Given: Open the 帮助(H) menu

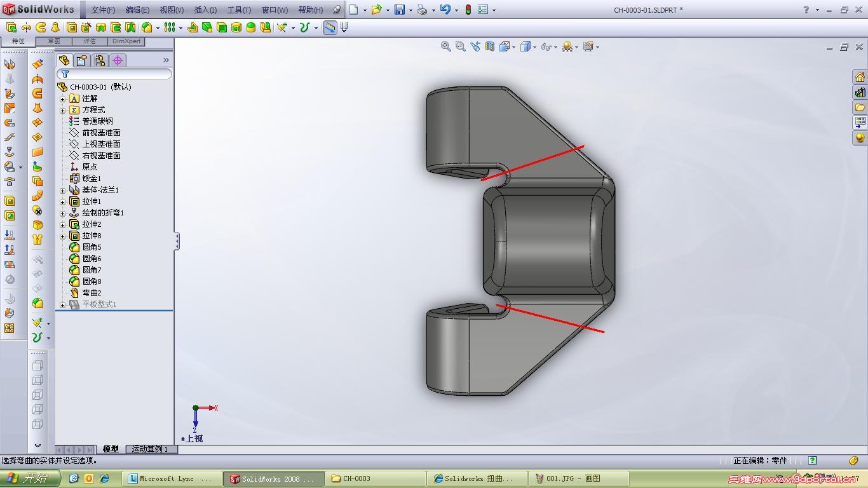Looking at the screenshot, I should click(x=310, y=10).
